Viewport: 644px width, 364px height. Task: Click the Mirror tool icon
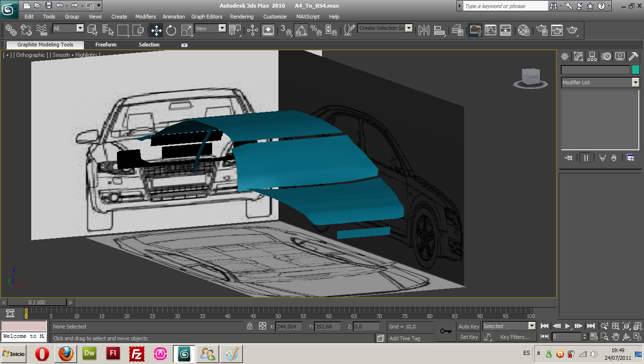[x=424, y=30]
